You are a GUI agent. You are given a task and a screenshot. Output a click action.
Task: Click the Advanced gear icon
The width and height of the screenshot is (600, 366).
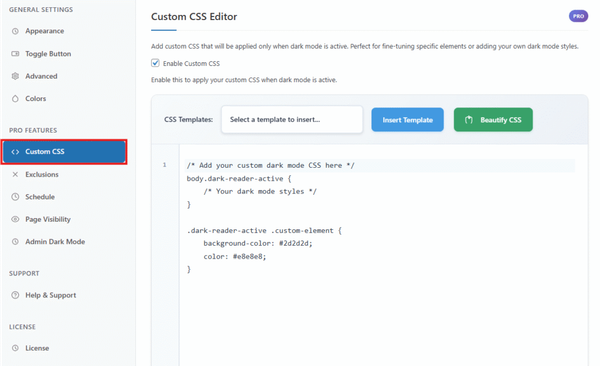(15, 76)
